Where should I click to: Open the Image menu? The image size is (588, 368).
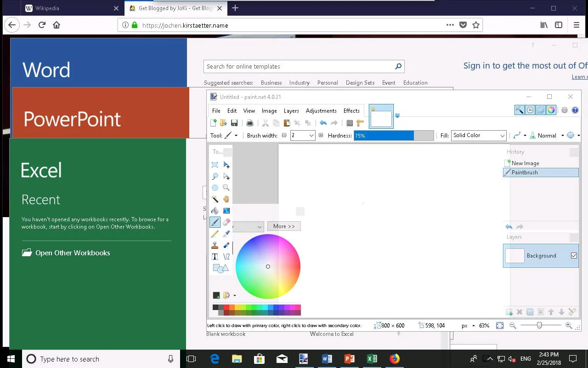pyautogui.click(x=269, y=110)
